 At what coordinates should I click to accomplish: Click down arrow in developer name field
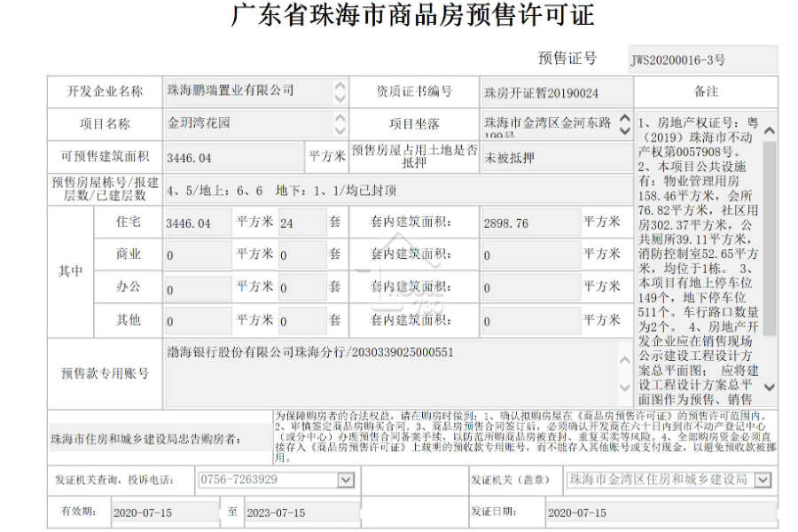point(340,98)
